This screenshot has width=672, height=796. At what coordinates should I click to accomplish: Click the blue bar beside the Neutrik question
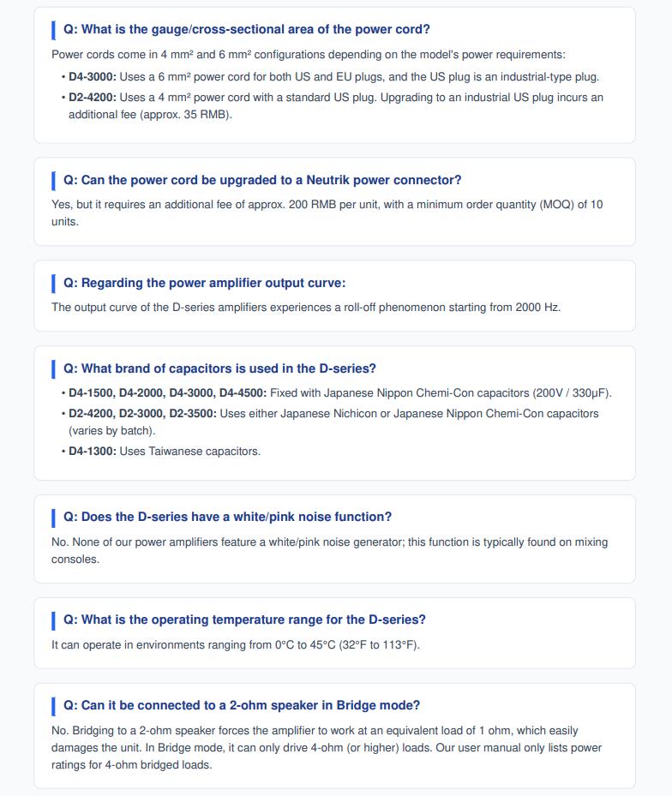coord(53,181)
